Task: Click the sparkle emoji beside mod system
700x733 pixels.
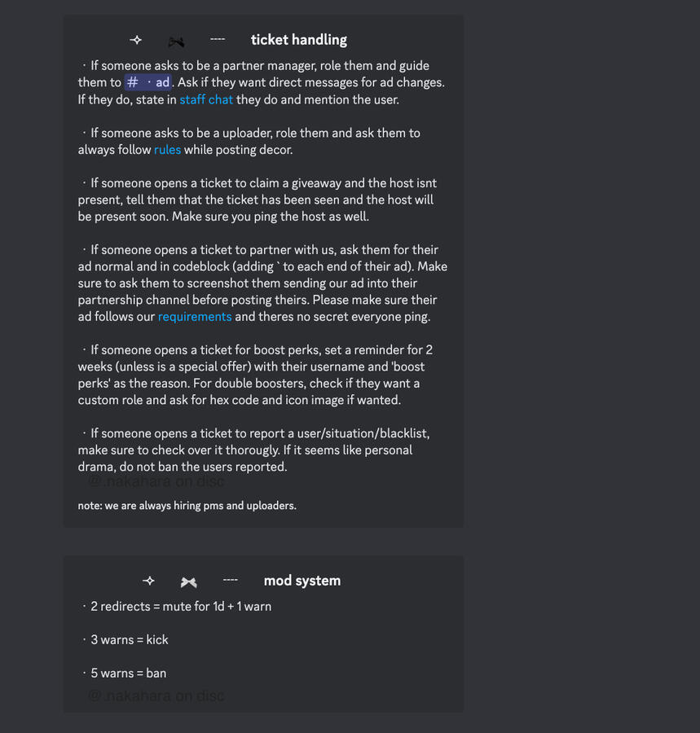Action: (148, 581)
